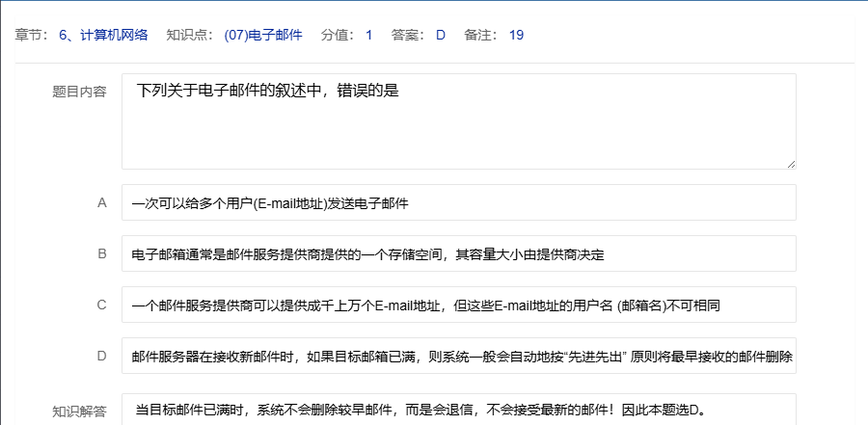Click the "题目内容" field label
Viewport: 868px width, 425px height.
(x=79, y=93)
